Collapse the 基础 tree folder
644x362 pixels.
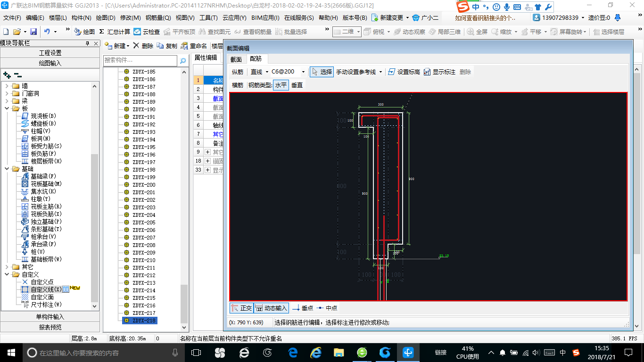tap(7, 169)
